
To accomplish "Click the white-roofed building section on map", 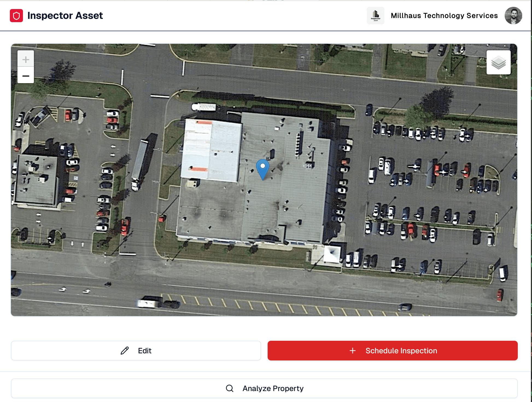I will pos(211,150).
